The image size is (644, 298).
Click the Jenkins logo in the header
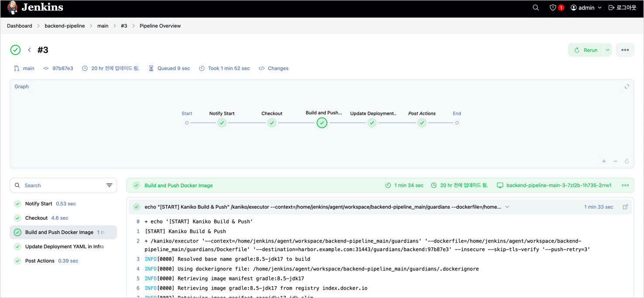click(x=35, y=7)
